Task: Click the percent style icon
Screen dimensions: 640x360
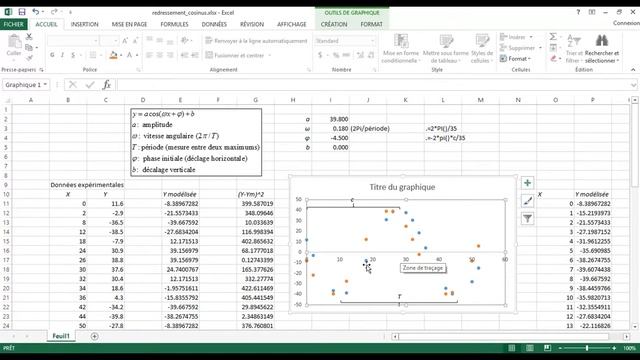Action: click(x=336, y=55)
